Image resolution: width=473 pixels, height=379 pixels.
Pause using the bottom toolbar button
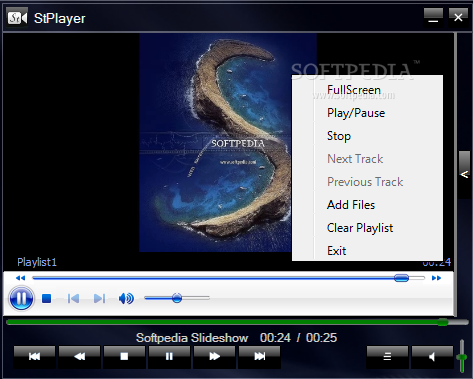[169, 356]
